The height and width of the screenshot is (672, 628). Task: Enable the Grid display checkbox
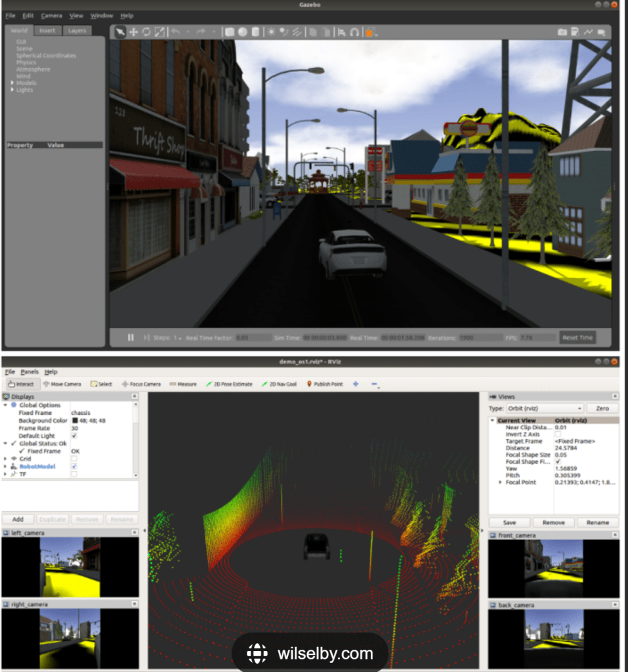click(x=74, y=459)
